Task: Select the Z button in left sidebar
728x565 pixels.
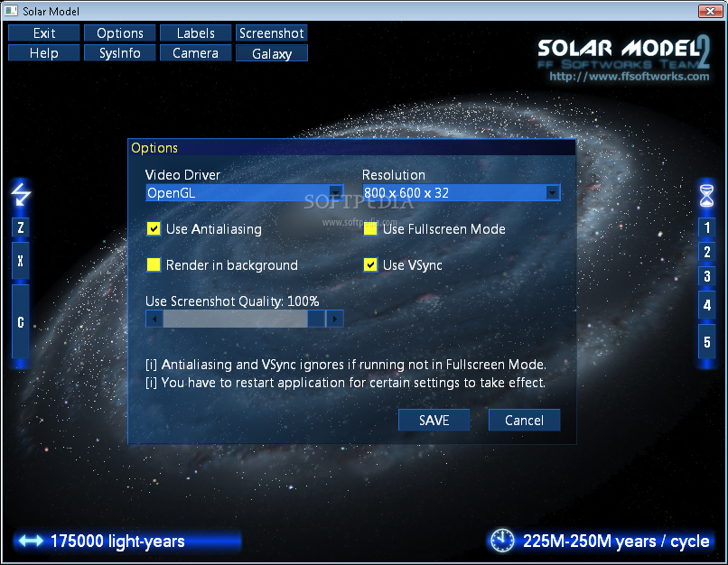Action: (21, 227)
